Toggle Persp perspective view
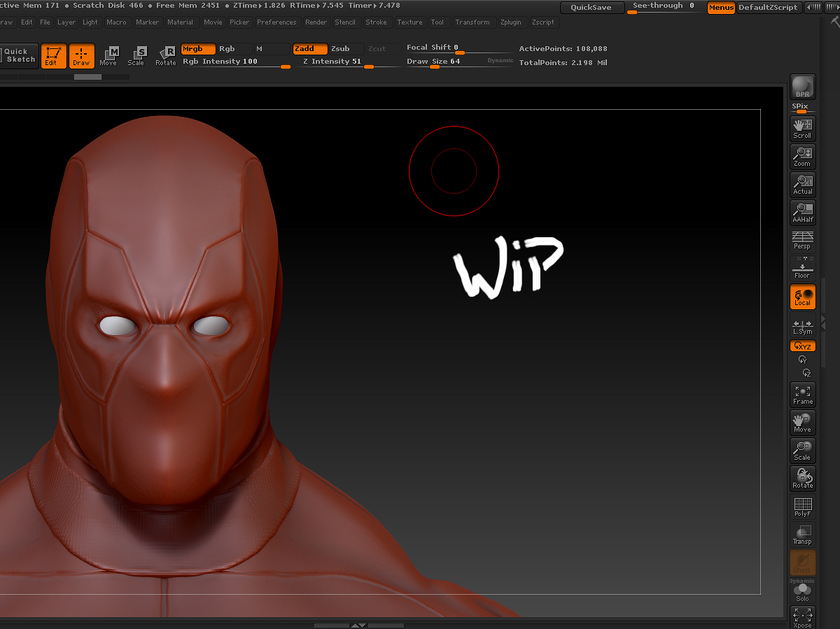 tap(802, 241)
